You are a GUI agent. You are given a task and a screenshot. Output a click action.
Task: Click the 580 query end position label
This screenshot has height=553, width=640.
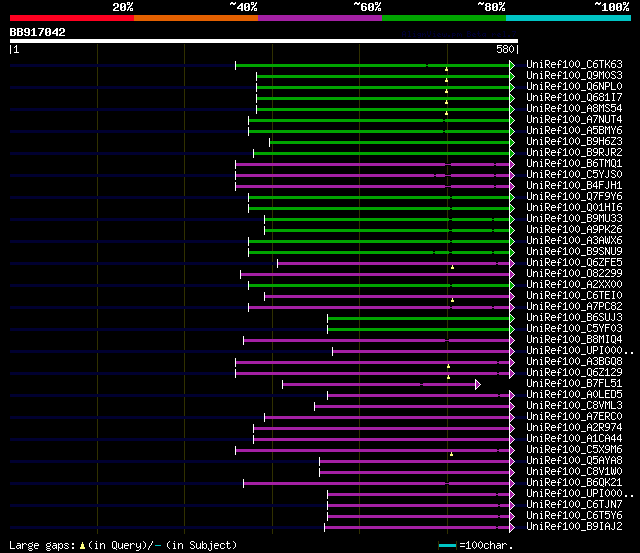click(505, 49)
